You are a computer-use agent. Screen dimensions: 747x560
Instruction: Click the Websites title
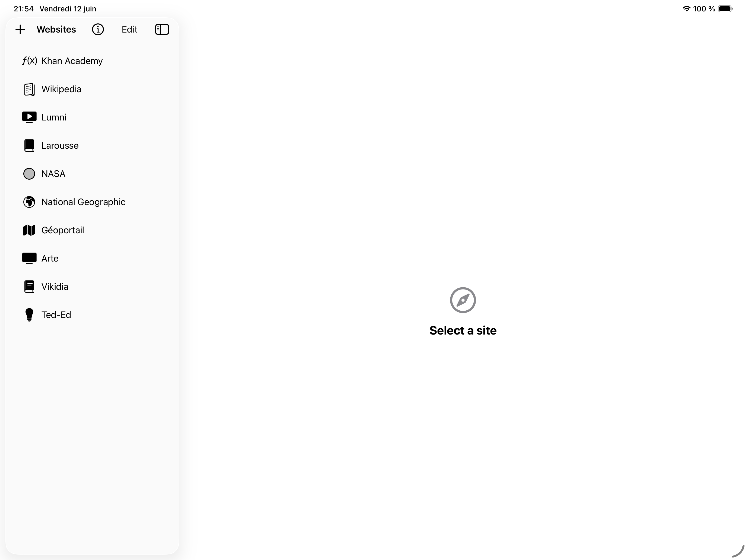click(x=56, y=29)
